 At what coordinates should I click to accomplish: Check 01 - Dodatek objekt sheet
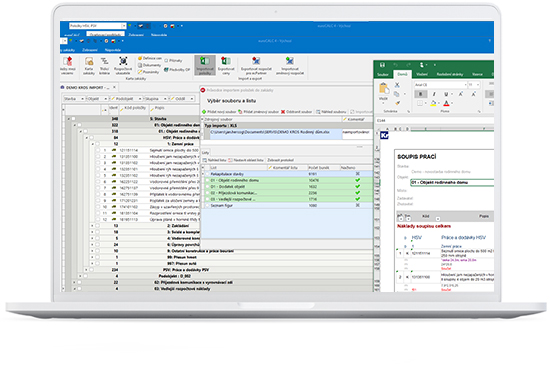[207, 187]
